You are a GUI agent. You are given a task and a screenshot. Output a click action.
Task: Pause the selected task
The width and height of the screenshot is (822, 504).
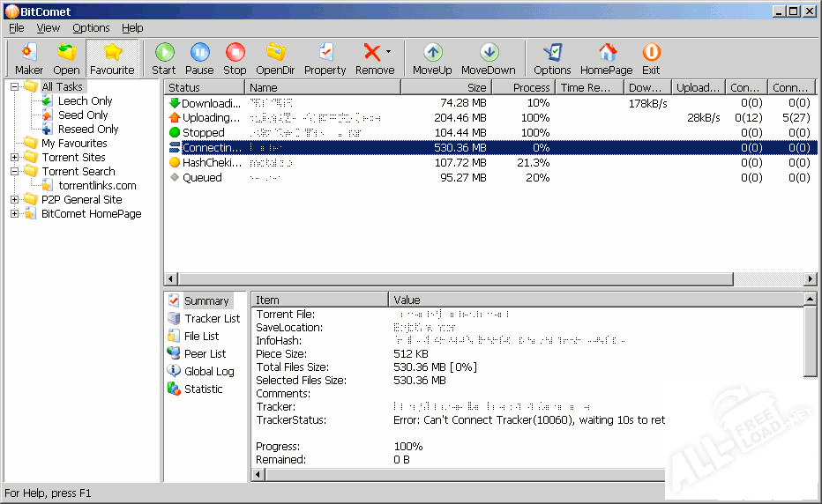click(199, 58)
